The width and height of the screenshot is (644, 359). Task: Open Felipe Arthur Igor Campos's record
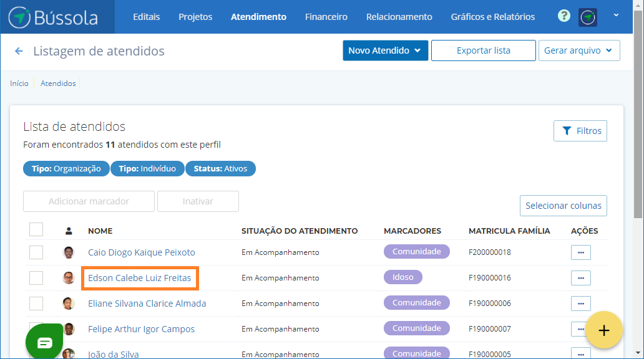(141, 328)
